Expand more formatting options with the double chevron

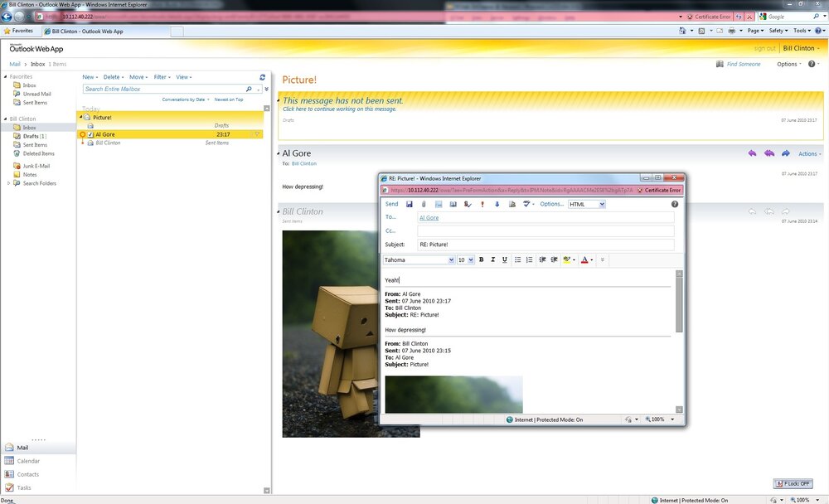click(602, 259)
